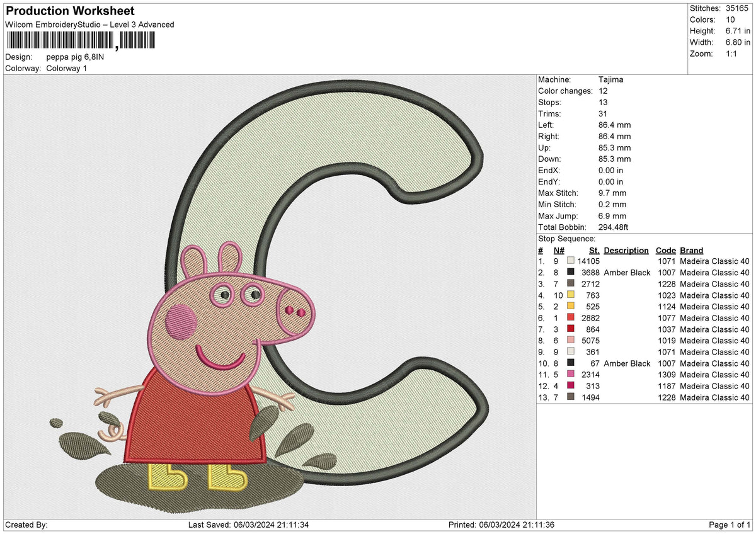Click thread code '1023' in stop 4
The width and height of the screenshot is (756, 534).
666,295
